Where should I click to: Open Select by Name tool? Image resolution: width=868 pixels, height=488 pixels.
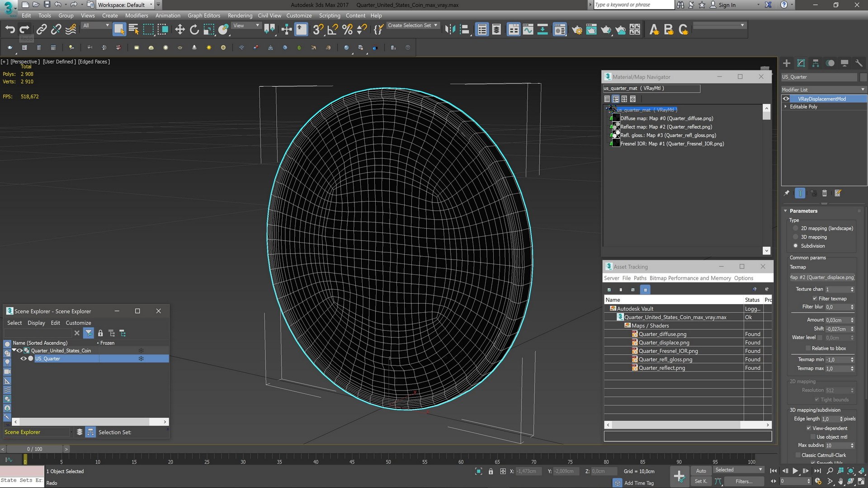[134, 30]
